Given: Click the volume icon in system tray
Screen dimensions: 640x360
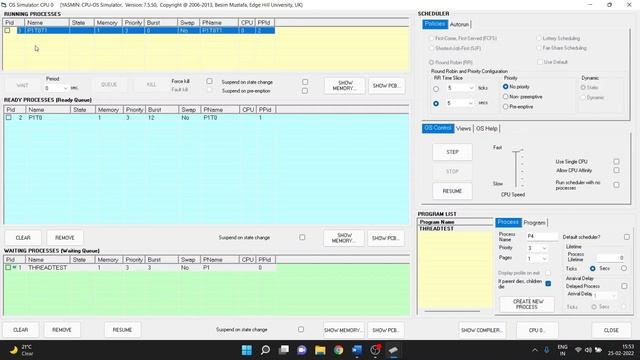Looking at the screenshot, I should [x=588, y=350].
